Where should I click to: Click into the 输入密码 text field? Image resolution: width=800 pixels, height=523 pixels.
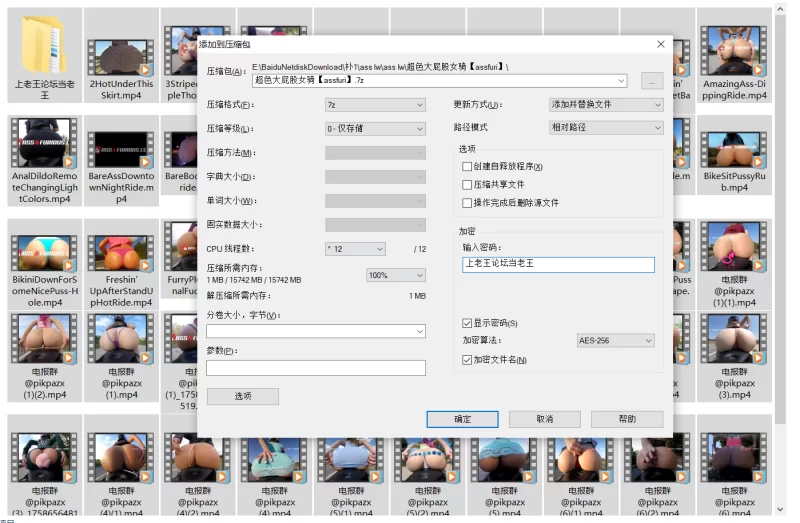(x=558, y=265)
